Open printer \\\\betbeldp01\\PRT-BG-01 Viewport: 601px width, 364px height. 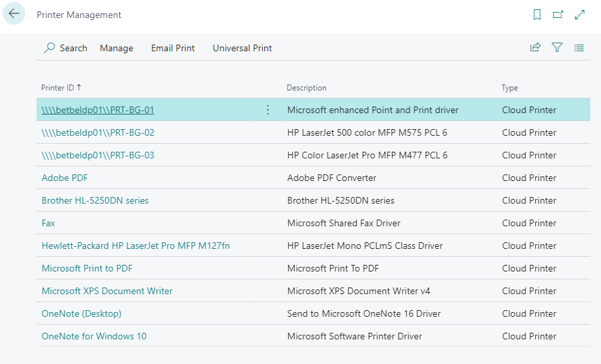coord(98,110)
